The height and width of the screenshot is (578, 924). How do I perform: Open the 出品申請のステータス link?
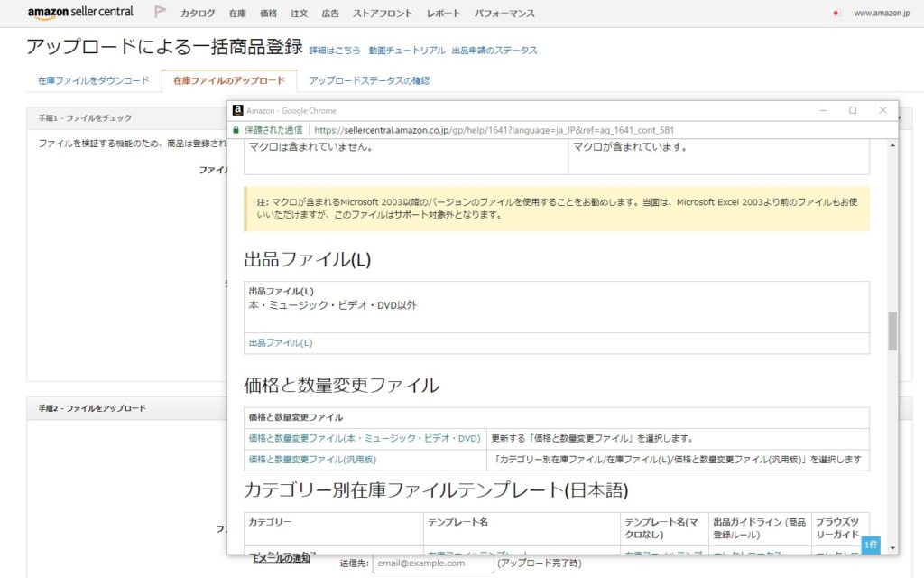pos(494,51)
